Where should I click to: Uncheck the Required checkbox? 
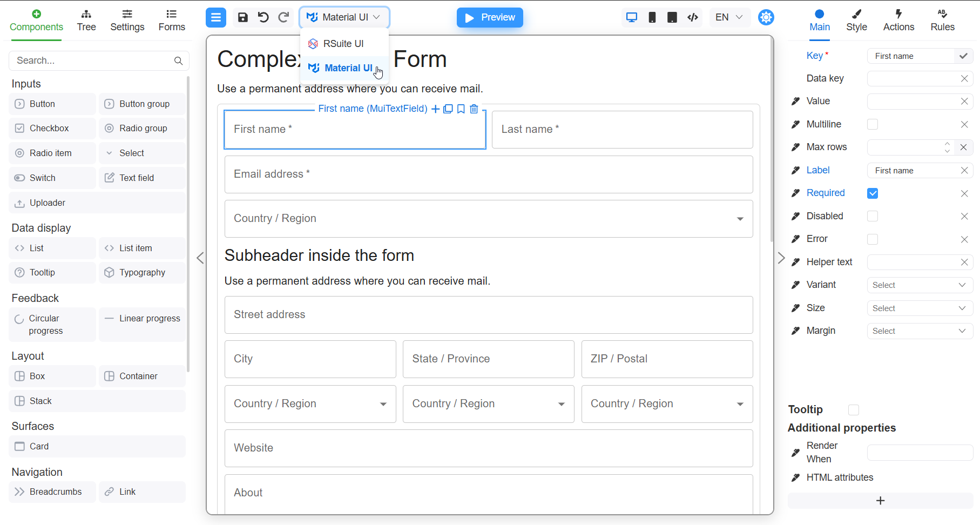[x=873, y=193]
